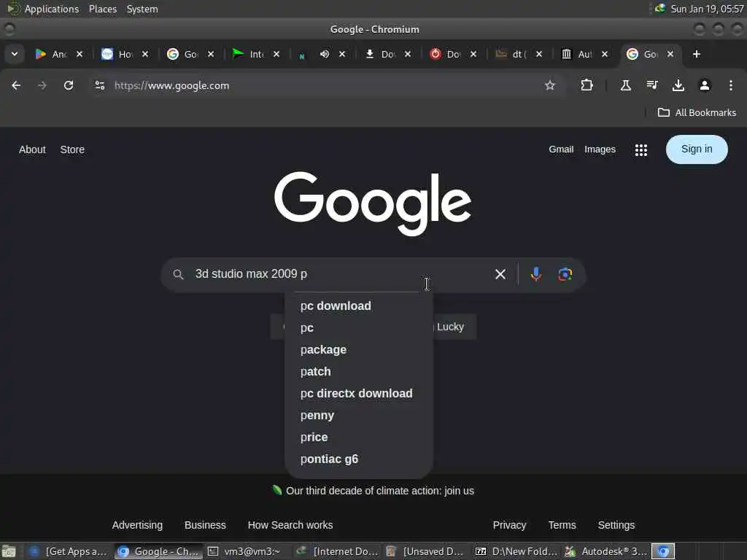Show desktop via taskbar icon
Viewport: 747px width, 560px height.
click(9, 551)
